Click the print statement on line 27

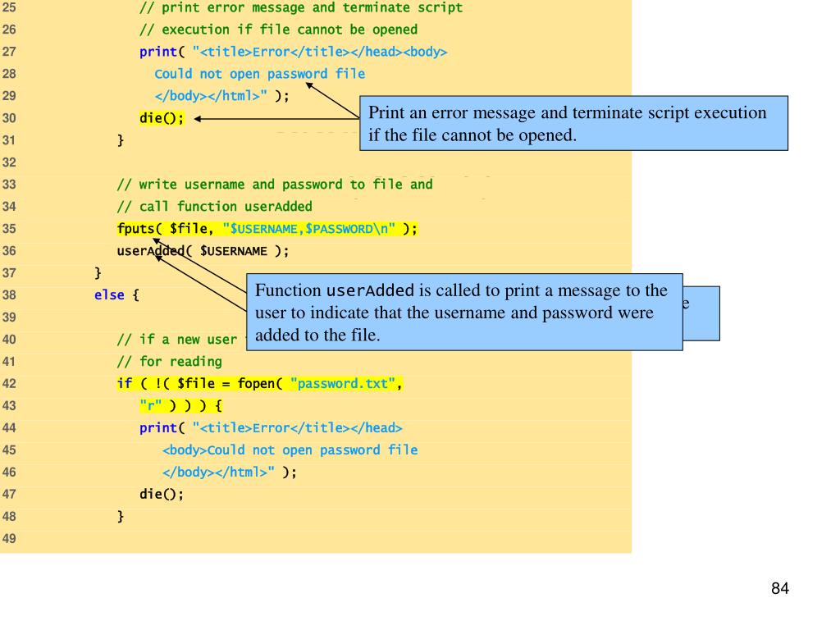pyautogui.click(x=293, y=52)
